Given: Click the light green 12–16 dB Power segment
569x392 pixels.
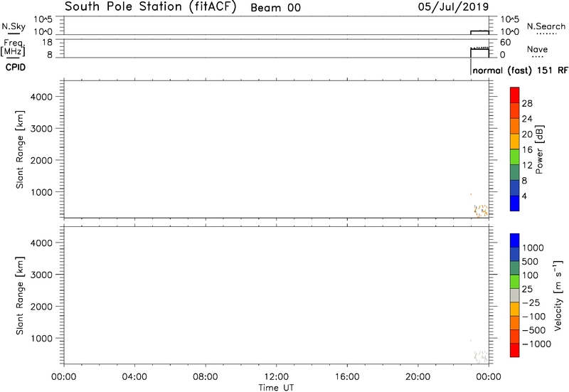Looking at the screenshot, I should (x=514, y=157).
